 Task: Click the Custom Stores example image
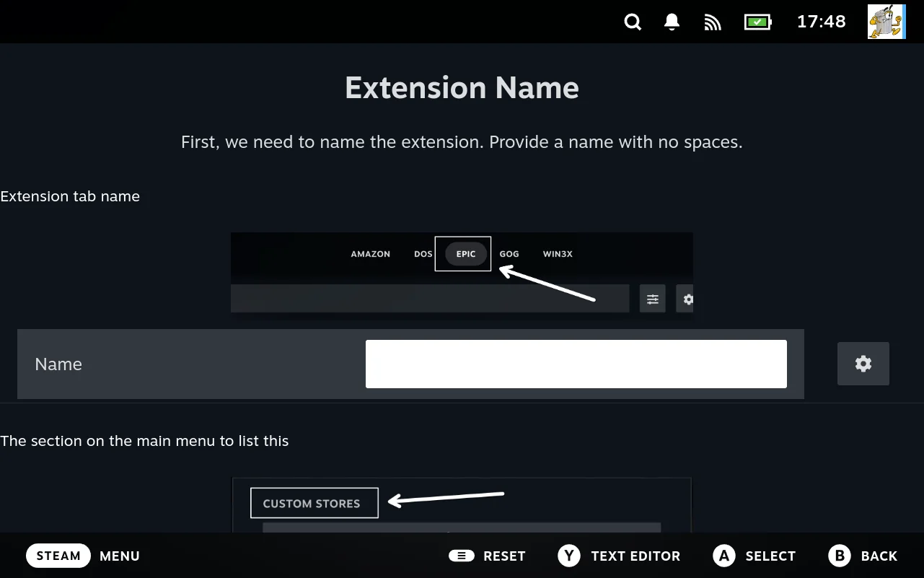462,505
